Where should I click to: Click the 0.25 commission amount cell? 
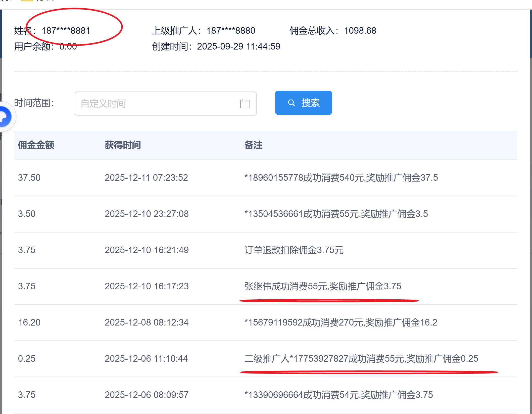[27, 359]
